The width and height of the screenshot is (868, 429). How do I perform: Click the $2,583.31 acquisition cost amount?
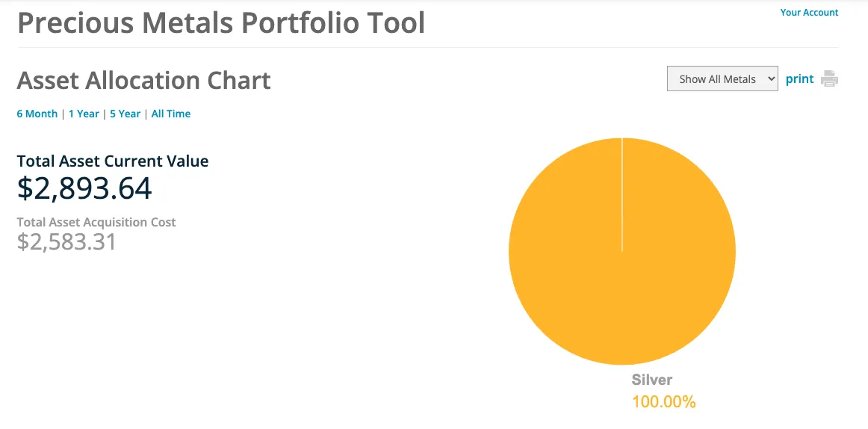click(66, 242)
